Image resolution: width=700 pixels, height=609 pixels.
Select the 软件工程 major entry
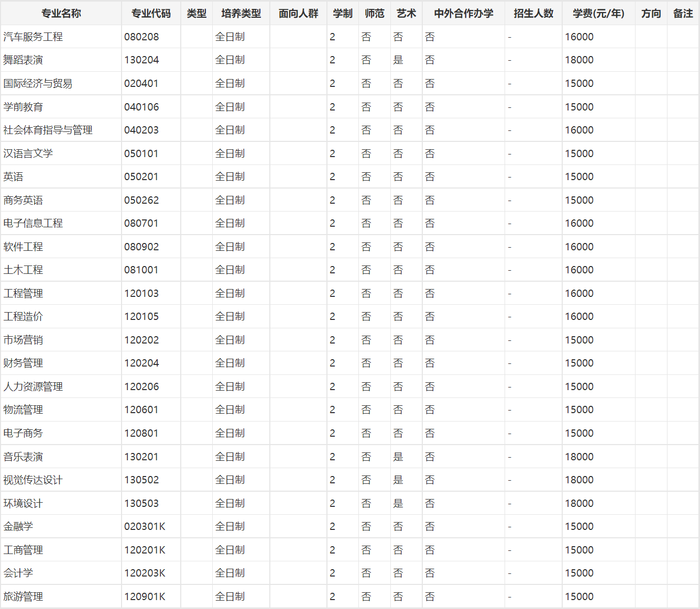click(23, 247)
